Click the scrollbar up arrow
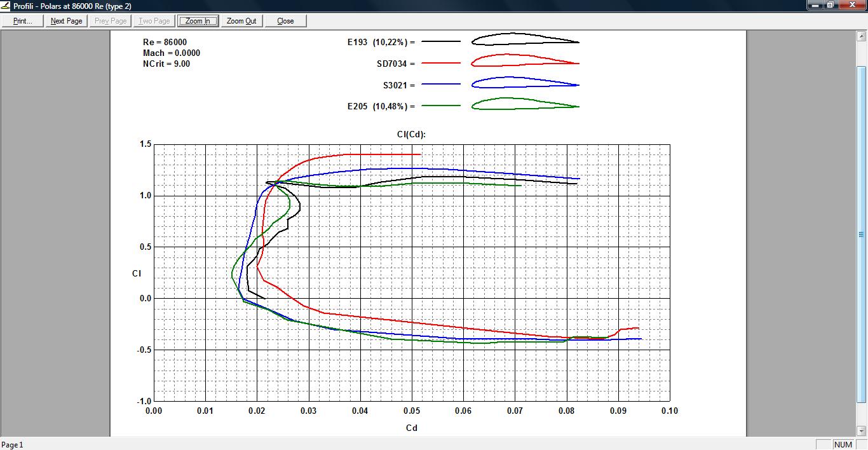This screenshot has width=868, height=450. click(x=862, y=35)
